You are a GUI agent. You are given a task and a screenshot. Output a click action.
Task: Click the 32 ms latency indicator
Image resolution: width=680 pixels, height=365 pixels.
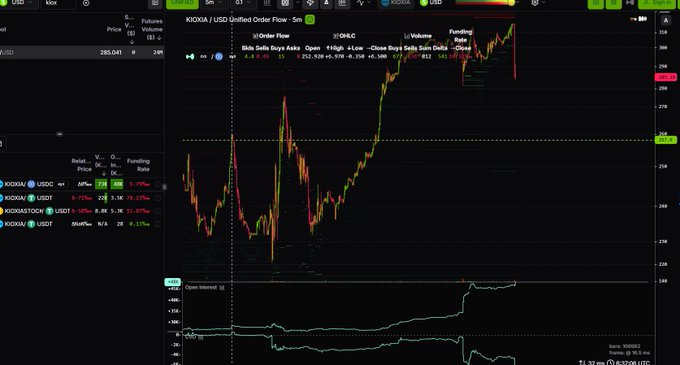click(x=592, y=362)
